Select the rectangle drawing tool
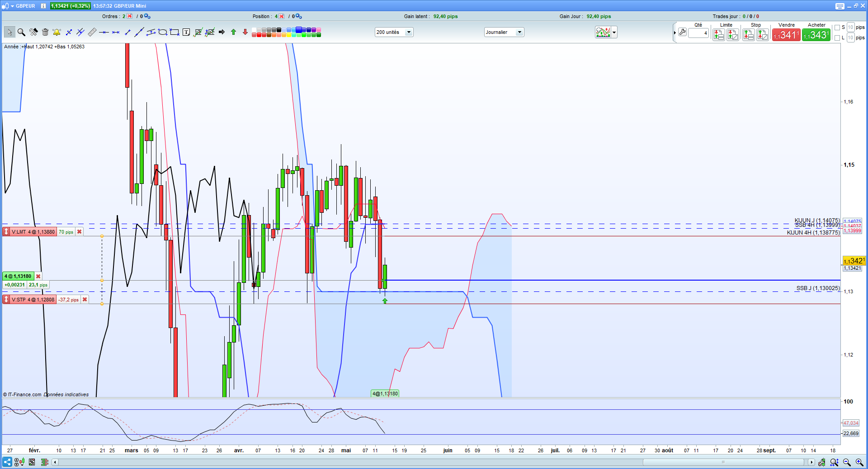Screen dimensions: 868x469 click(x=175, y=32)
